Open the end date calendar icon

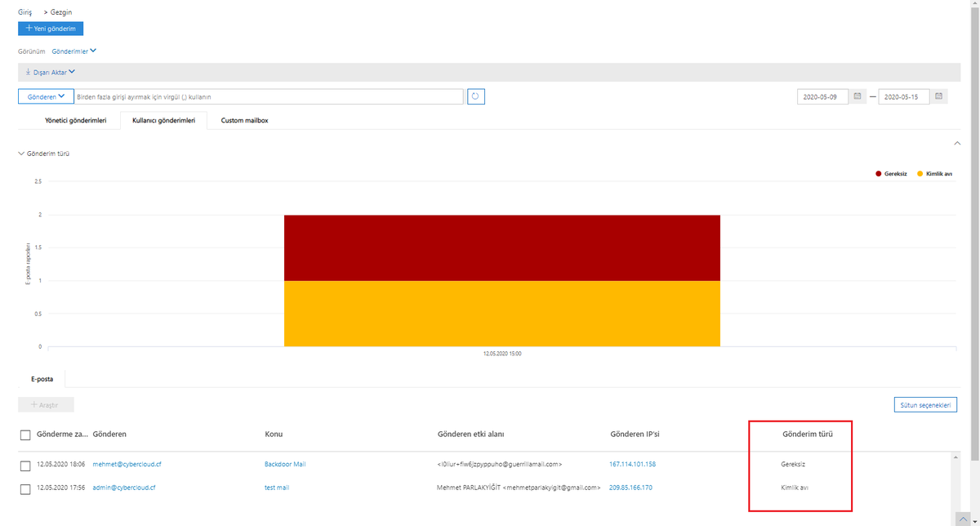[x=939, y=96]
